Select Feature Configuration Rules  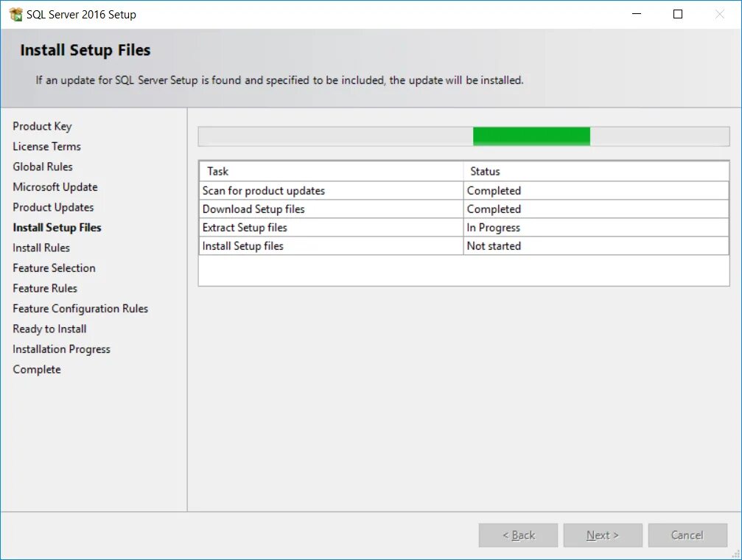pyautogui.click(x=80, y=308)
